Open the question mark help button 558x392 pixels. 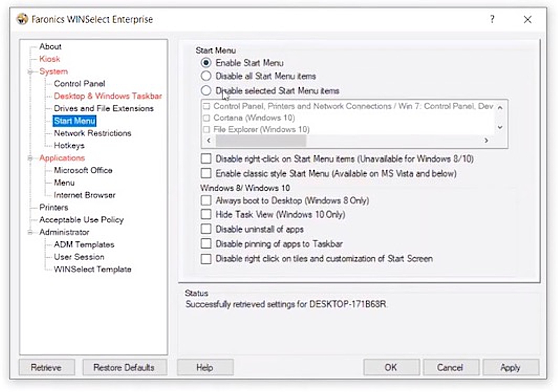(x=492, y=19)
